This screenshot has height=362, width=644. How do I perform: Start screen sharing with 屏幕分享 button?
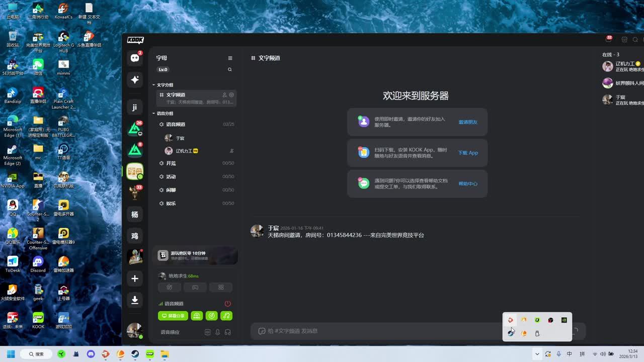click(x=173, y=316)
